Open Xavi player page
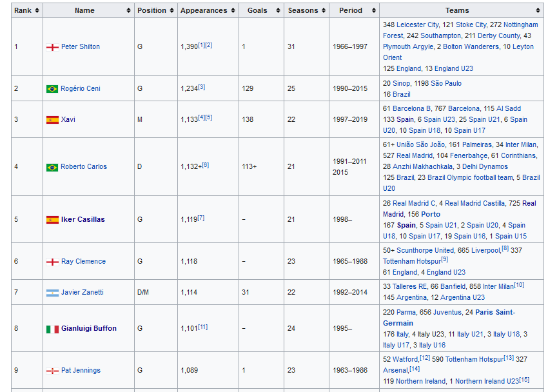The image size is (548, 392). pos(68,119)
